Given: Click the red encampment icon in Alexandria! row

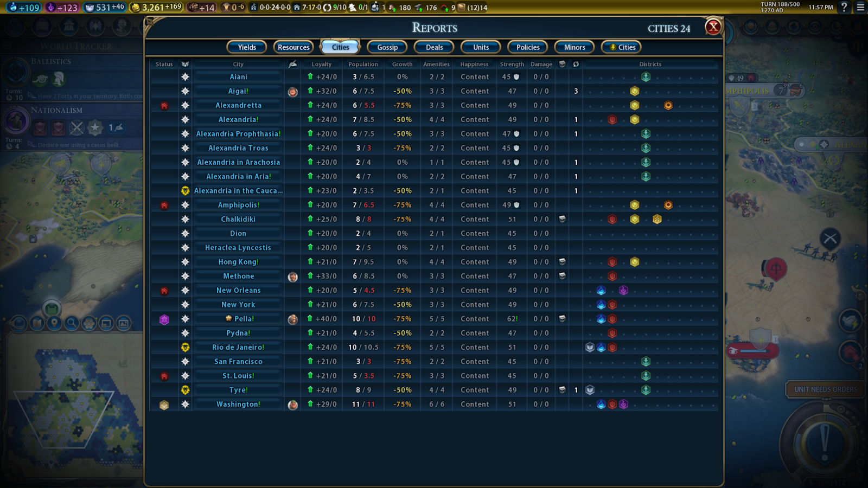Looking at the screenshot, I should 612,120.
